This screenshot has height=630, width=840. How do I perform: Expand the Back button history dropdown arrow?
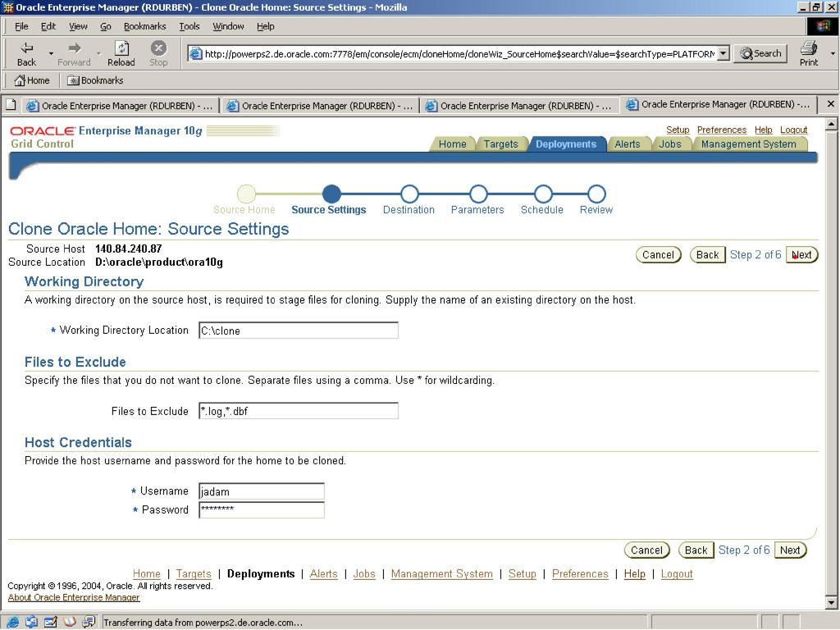(51, 53)
